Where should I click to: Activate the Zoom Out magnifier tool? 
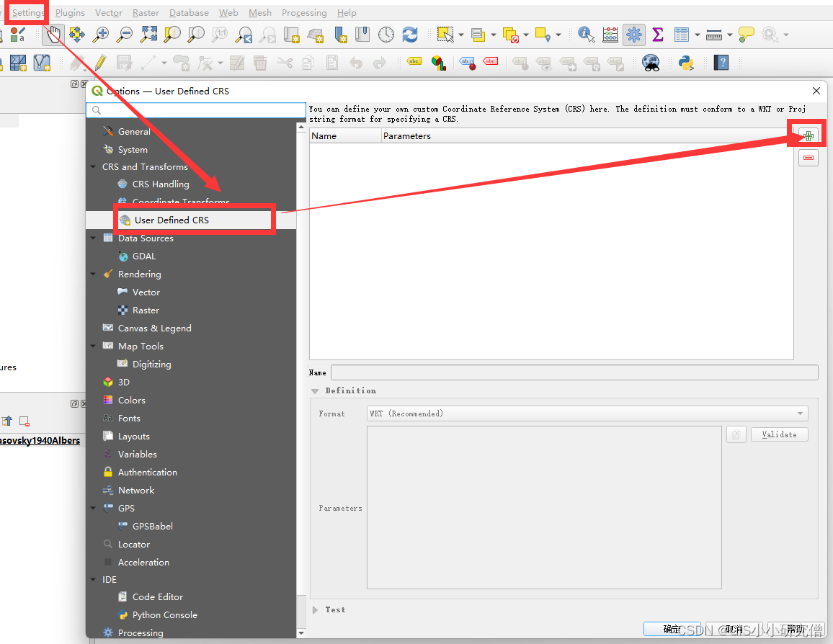pos(125,35)
